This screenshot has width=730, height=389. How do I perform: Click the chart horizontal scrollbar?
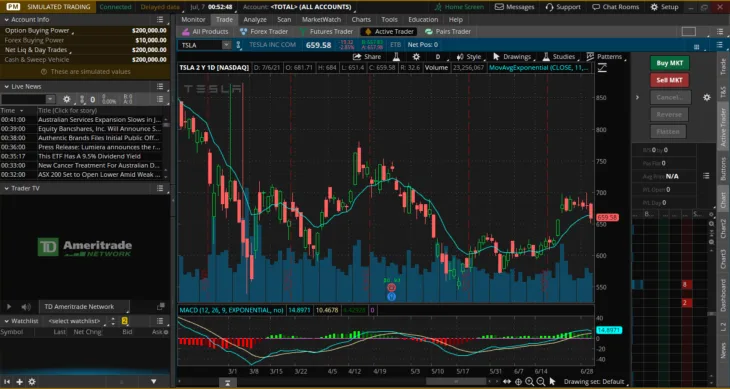pyautogui.click(x=456, y=382)
